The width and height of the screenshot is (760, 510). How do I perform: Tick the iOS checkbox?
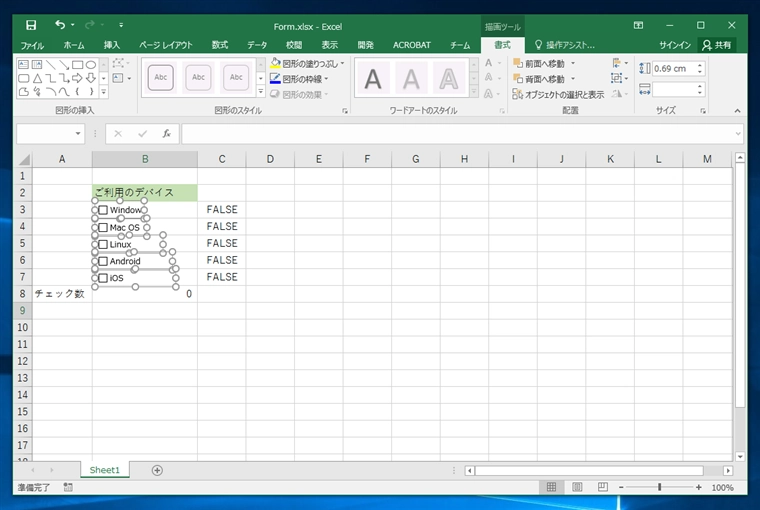click(x=103, y=278)
